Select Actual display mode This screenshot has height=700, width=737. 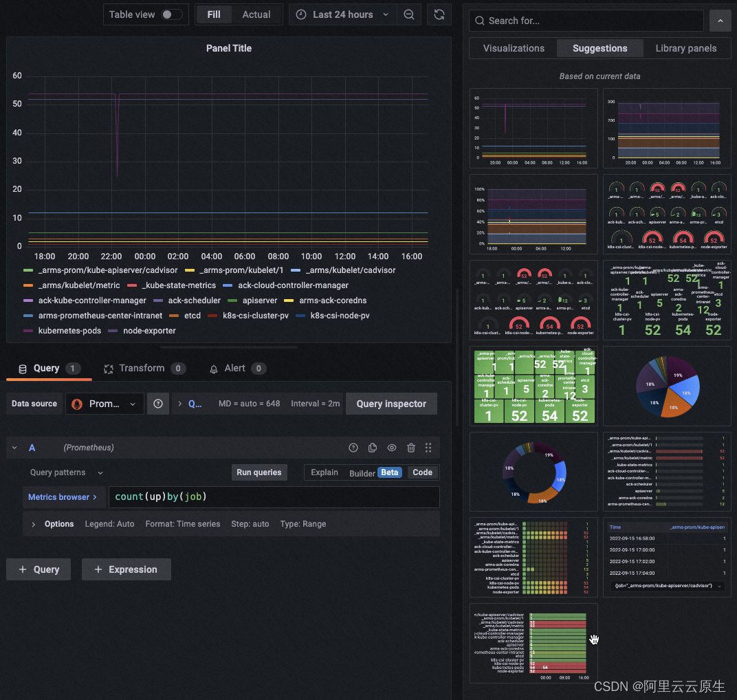[x=256, y=14]
